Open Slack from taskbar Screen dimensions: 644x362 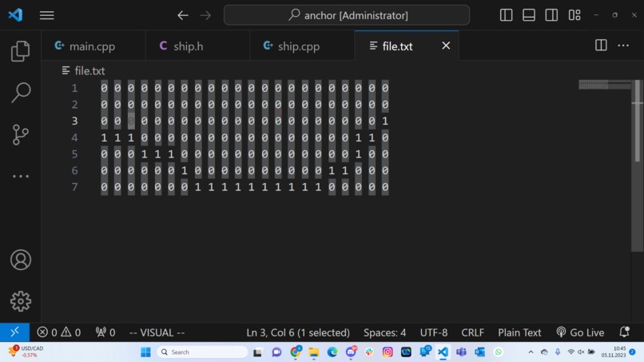coord(369,352)
